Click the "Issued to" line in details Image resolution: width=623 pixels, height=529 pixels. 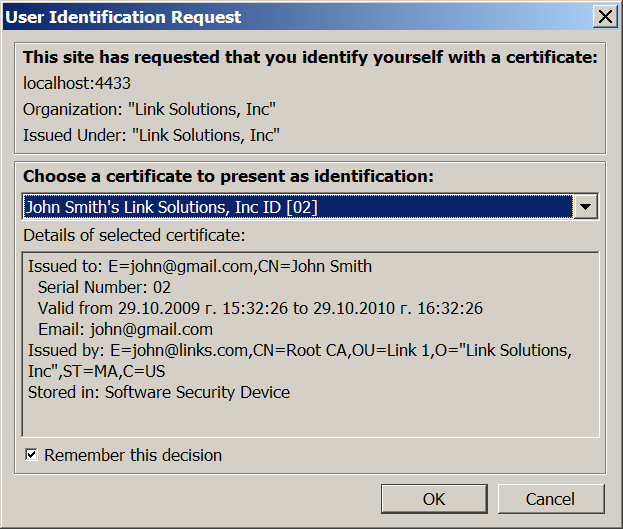[200, 266]
